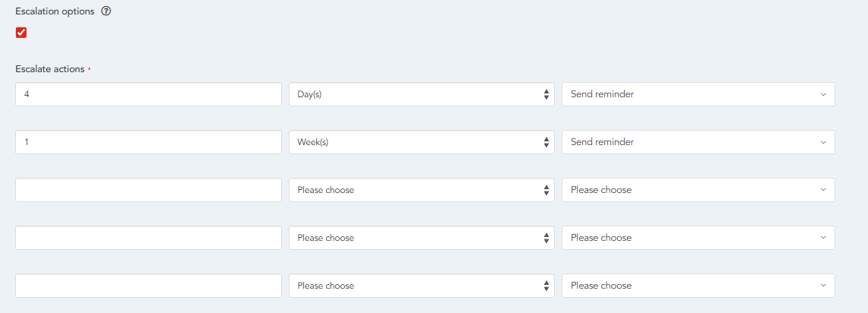Expand Send reminder dropdown in the Week(s) row
Viewport: 868px width, 313px height.
[698, 142]
